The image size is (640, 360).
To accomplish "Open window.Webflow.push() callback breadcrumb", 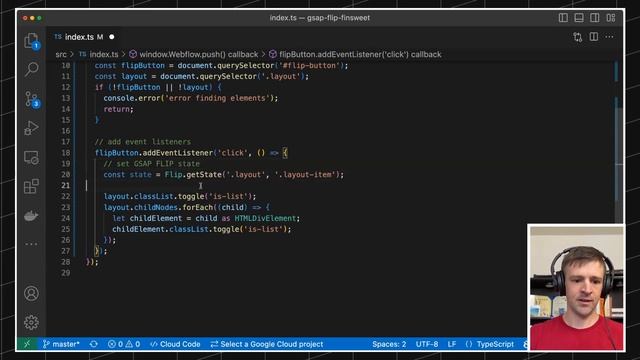I will pos(193,54).
